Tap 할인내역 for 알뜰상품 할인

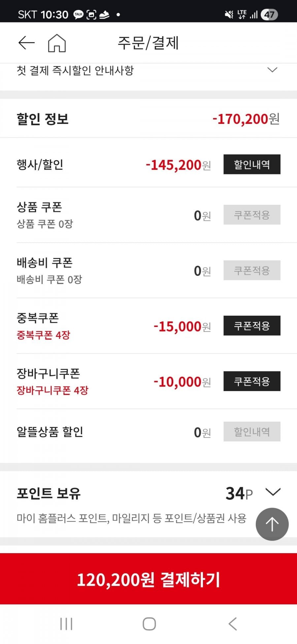252,431
